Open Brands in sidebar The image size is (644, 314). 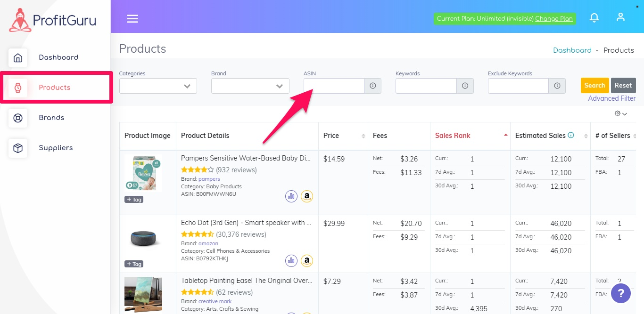click(x=51, y=118)
